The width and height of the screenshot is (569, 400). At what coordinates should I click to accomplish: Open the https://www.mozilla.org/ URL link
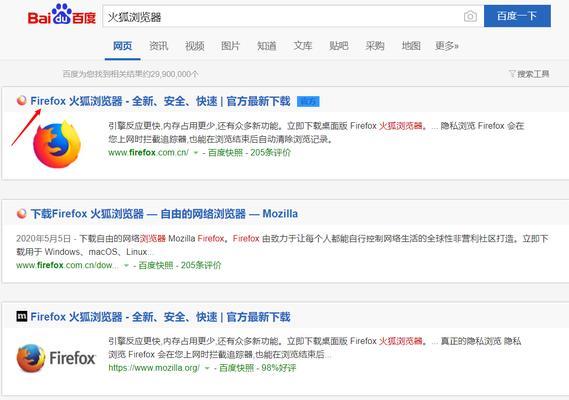pyautogui.click(x=154, y=368)
